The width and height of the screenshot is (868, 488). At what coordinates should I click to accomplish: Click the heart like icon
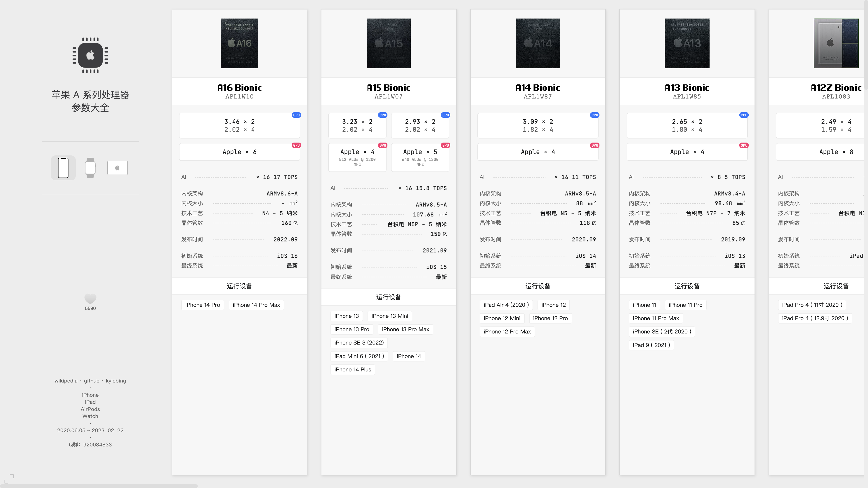[x=90, y=298]
